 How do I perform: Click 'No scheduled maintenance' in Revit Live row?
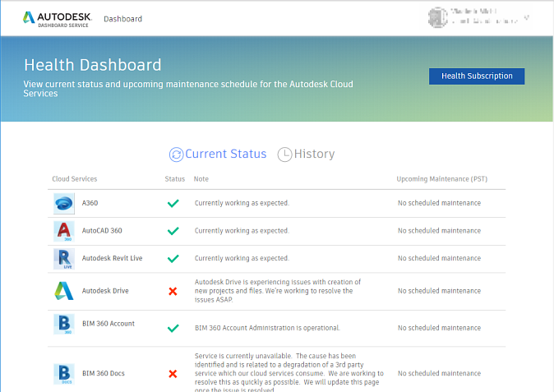pyautogui.click(x=439, y=258)
